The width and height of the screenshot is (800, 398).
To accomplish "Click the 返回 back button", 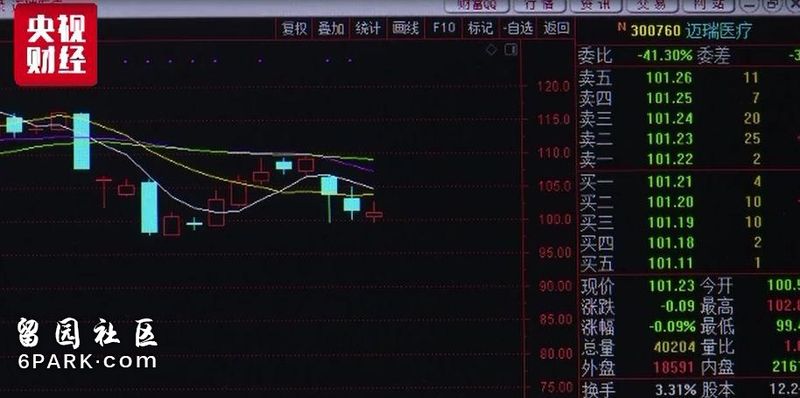I will click(556, 28).
